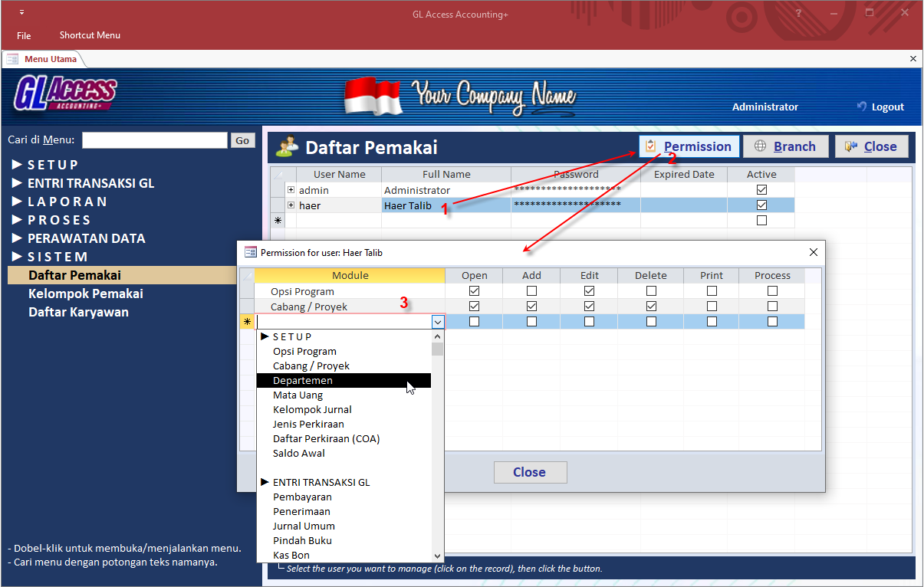
Task: Enable Add permission for Opsi Program
Action: pyautogui.click(x=531, y=291)
